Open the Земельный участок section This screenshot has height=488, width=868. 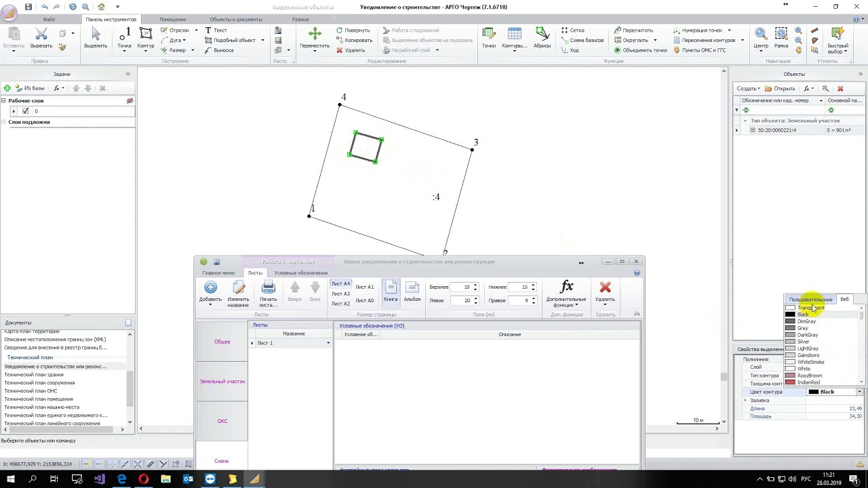222,382
